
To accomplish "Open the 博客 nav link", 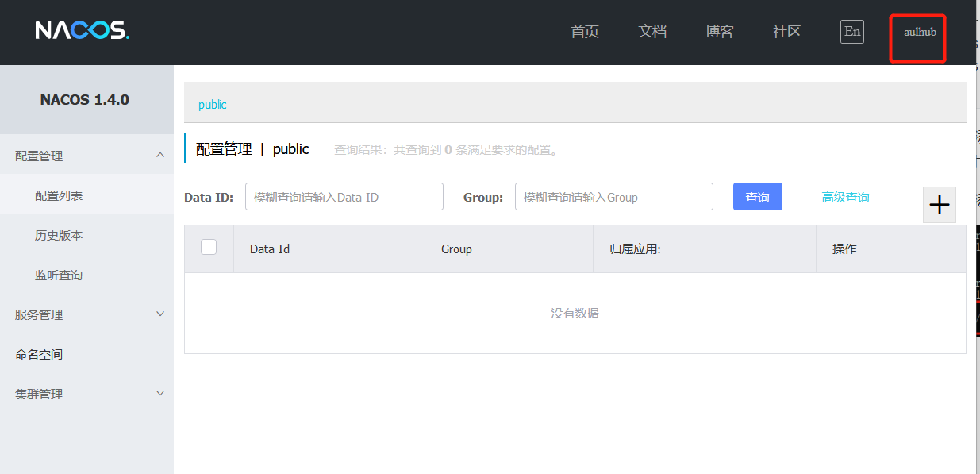I will (x=720, y=32).
